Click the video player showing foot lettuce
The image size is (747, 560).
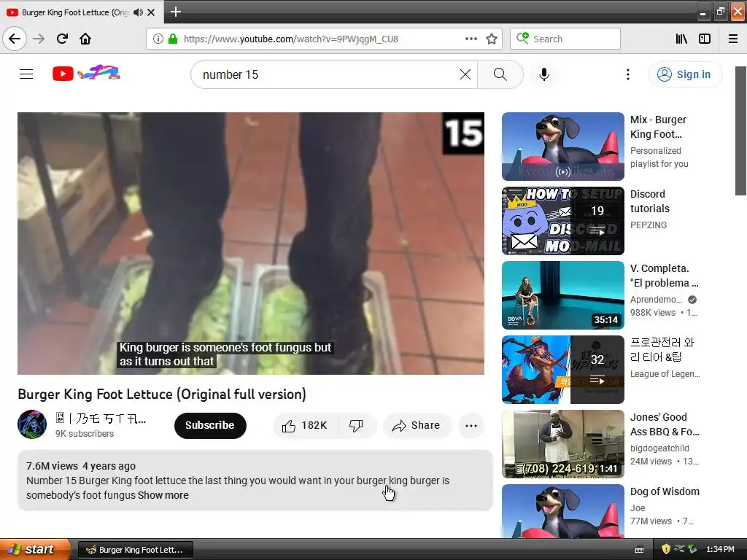(x=251, y=244)
